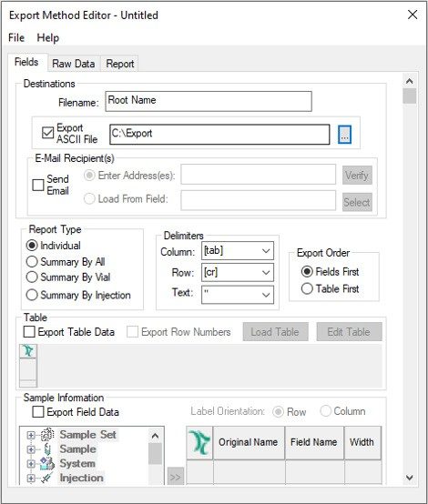Select the Sample vial tree icon
This screenshot has height=504, width=428.
tap(47, 449)
